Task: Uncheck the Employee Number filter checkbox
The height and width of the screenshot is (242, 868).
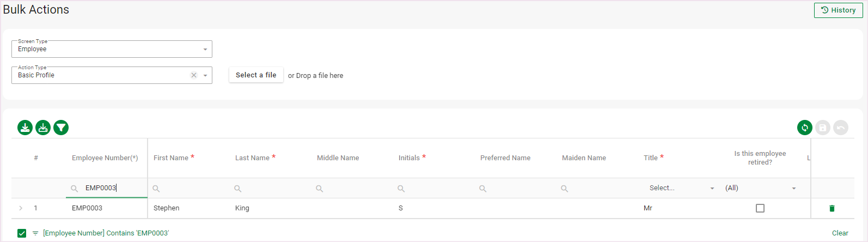Action: 22,233
